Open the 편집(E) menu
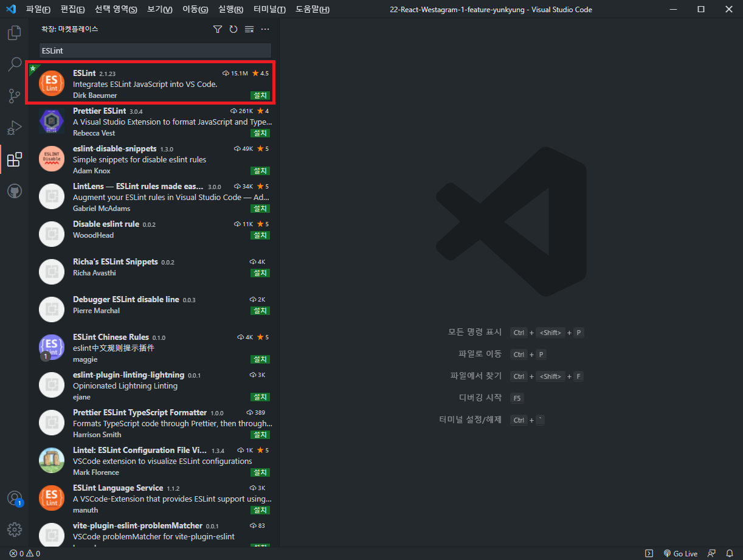This screenshot has width=743, height=560. click(x=73, y=10)
